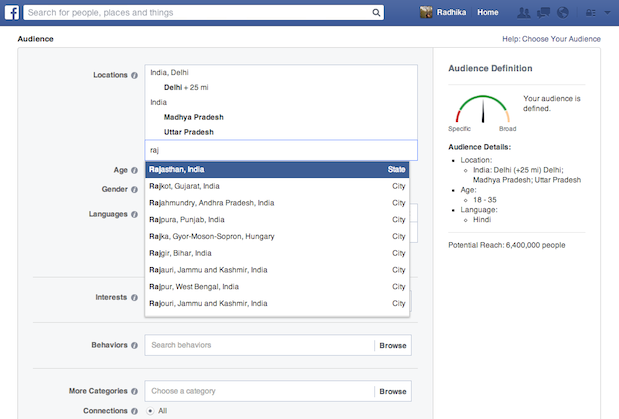Screen dimensions: 619x419
Task: Click the info icon beside Behaviors
Action: [134, 345]
